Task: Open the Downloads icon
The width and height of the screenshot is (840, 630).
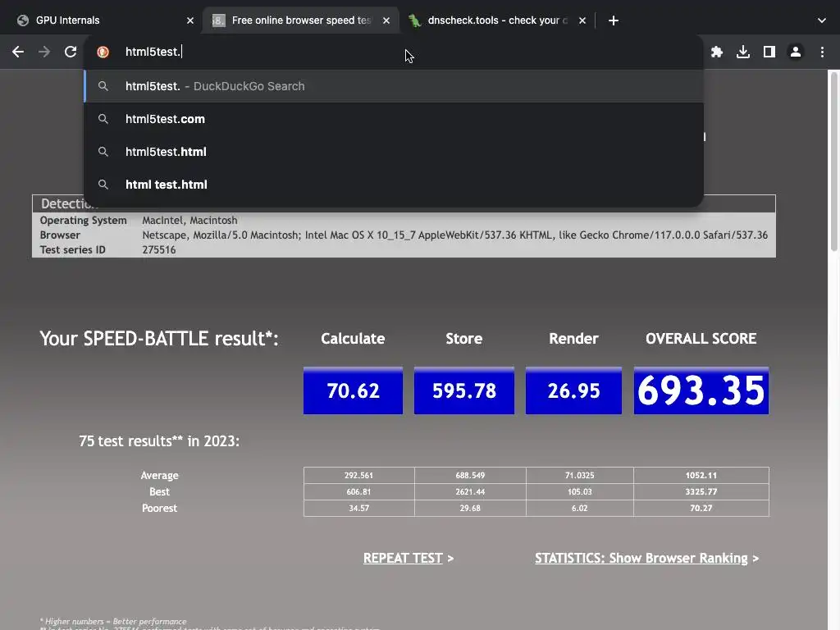Action: pos(743,52)
